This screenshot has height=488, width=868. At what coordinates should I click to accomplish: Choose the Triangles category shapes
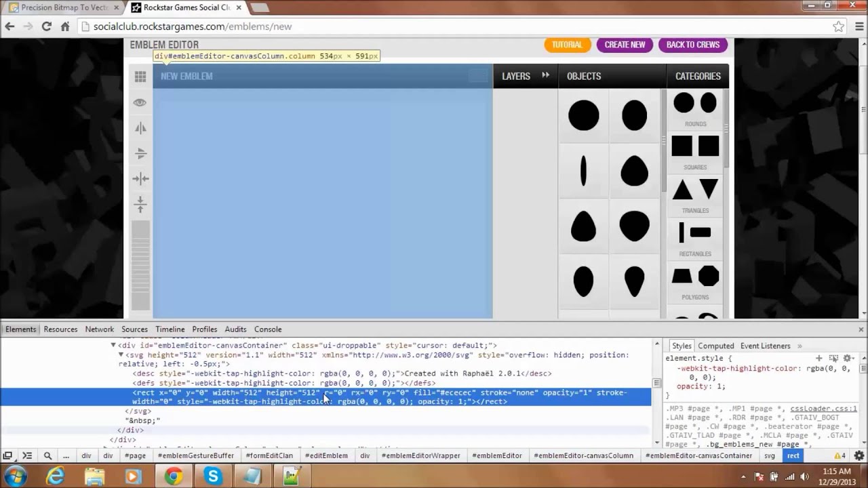(696, 195)
